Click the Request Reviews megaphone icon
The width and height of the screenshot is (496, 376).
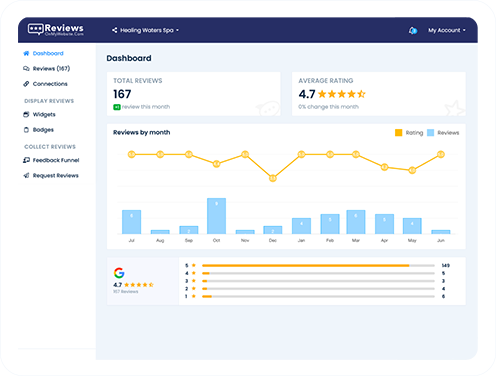pyautogui.click(x=26, y=175)
